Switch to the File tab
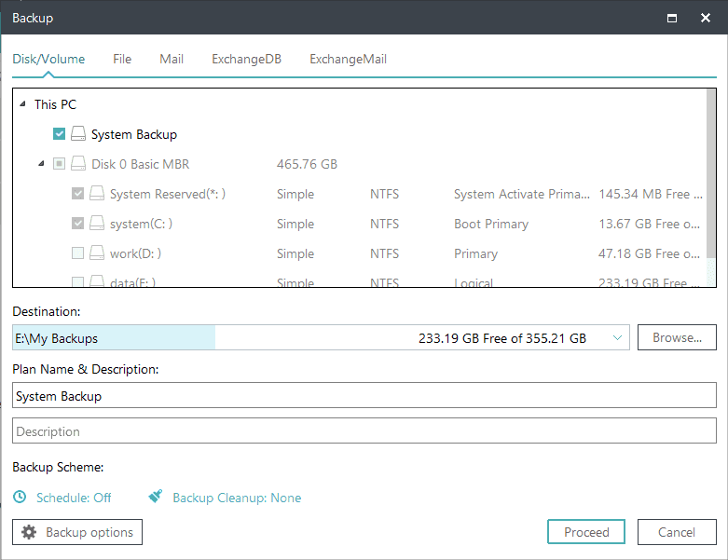The image size is (728, 560). 122,59
